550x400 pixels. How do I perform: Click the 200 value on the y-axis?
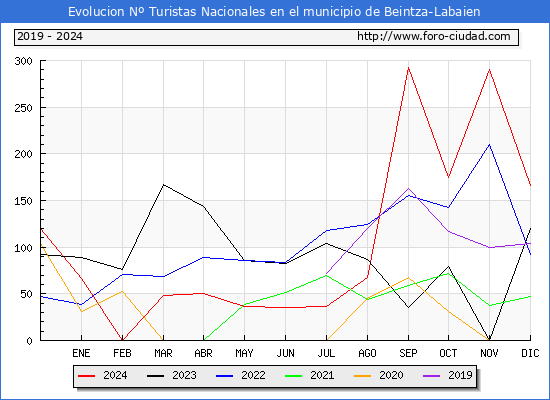(x=23, y=154)
